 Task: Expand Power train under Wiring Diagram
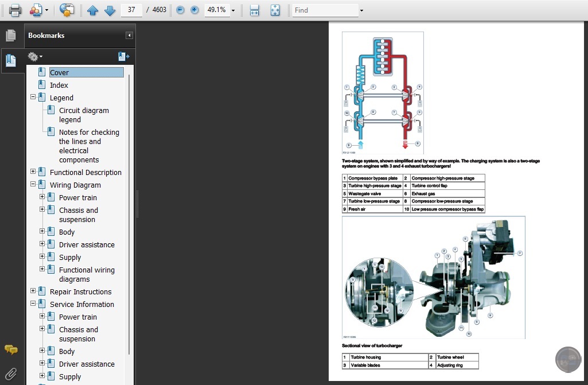coord(42,197)
